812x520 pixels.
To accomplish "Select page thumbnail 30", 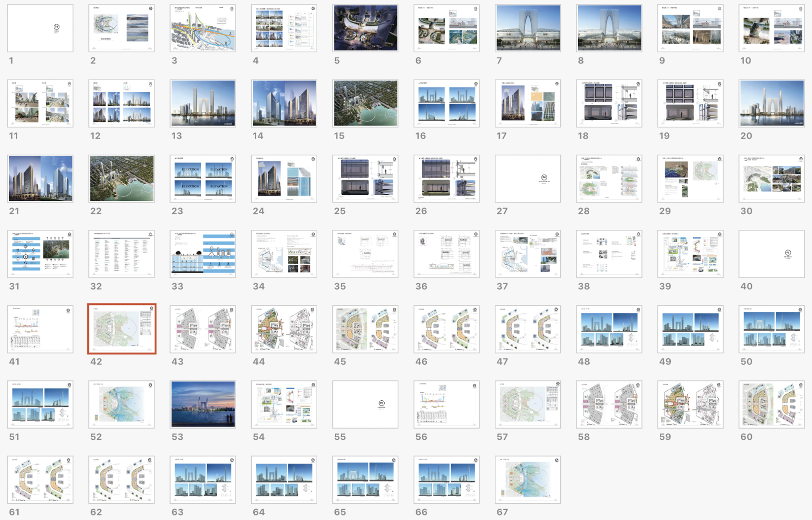I will click(x=771, y=179).
